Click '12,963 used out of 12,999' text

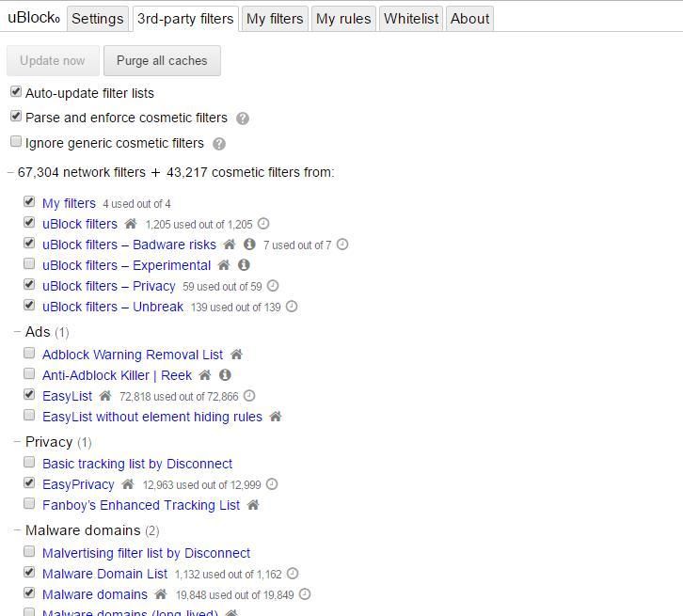201,485
